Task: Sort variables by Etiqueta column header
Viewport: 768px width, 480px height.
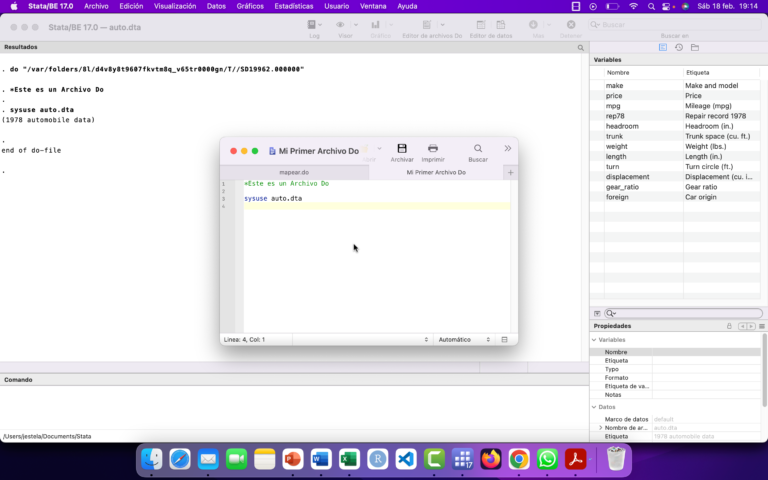Action: 721,72
